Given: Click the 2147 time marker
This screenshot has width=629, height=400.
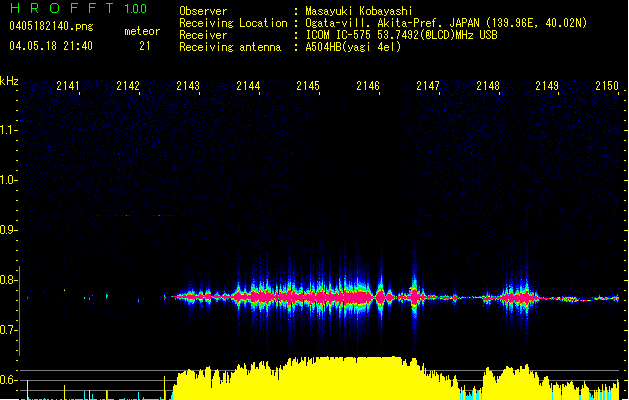Looking at the screenshot, I should (x=428, y=86).
